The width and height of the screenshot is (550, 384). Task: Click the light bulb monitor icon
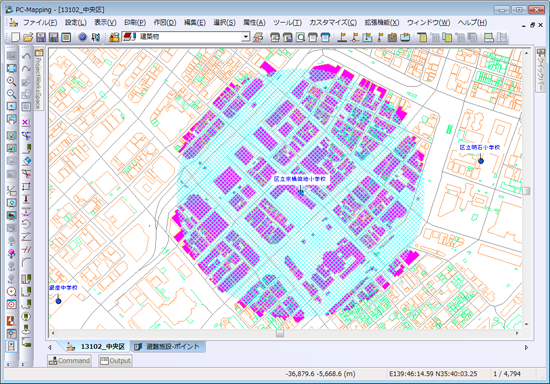tap(12, 135)
